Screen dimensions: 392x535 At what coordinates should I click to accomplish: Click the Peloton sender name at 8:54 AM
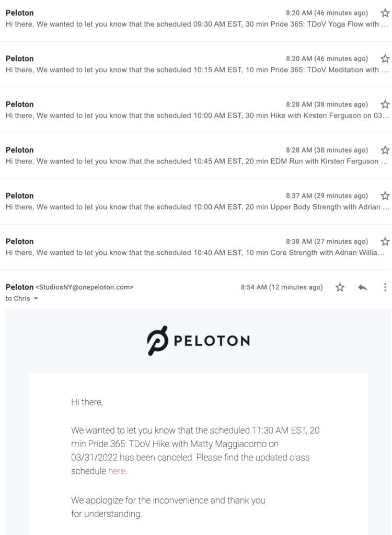point(19,287)
